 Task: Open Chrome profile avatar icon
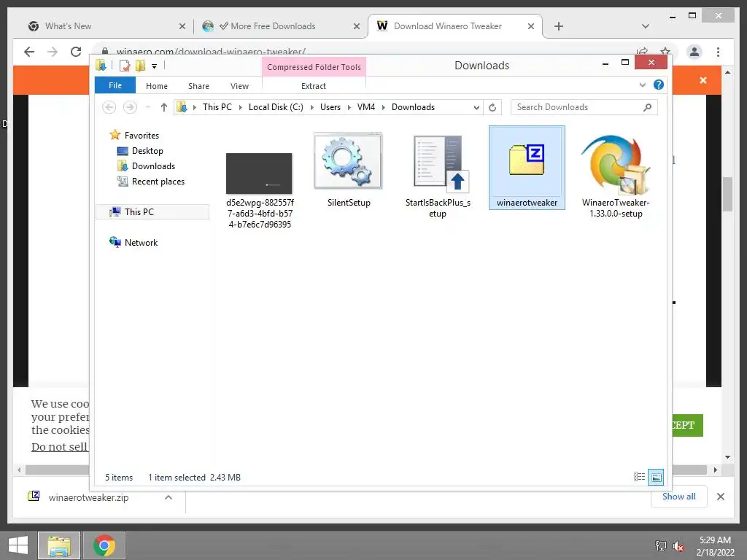pyautogui.click(x=694, y=52)
